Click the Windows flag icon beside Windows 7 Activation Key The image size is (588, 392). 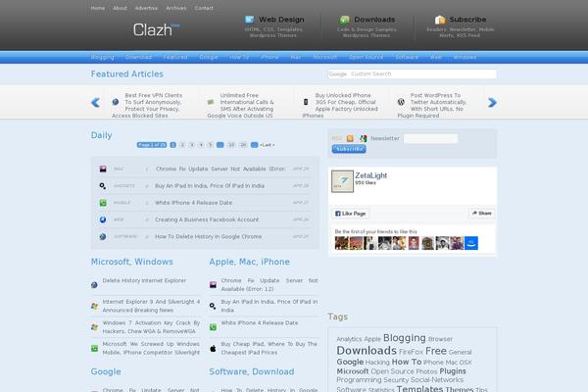pos(94,327)
